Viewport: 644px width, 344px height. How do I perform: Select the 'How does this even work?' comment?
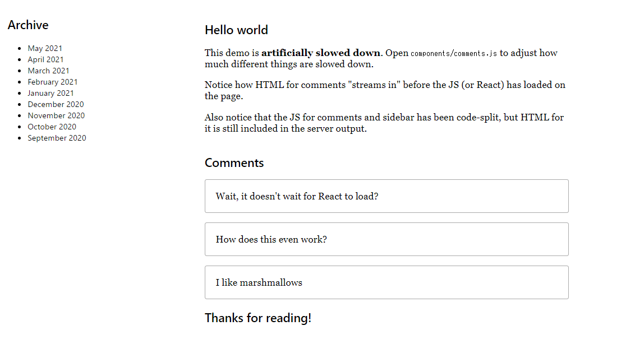[387, 239]
